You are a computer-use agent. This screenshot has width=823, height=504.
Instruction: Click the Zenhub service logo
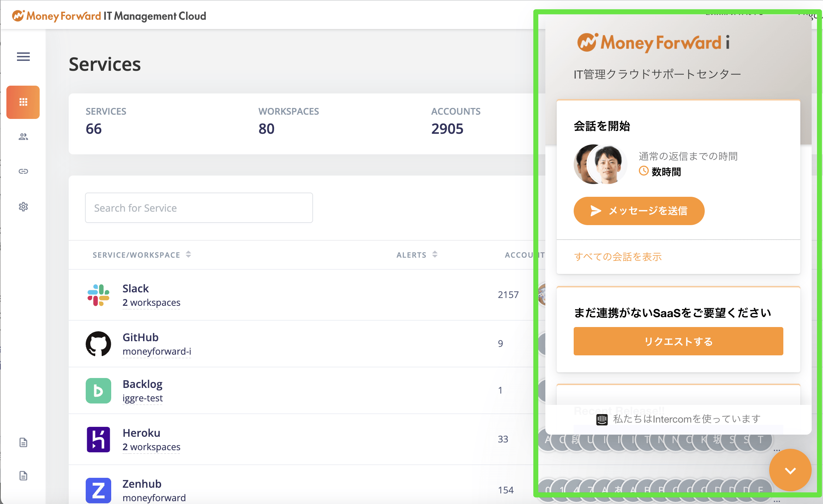98,491
